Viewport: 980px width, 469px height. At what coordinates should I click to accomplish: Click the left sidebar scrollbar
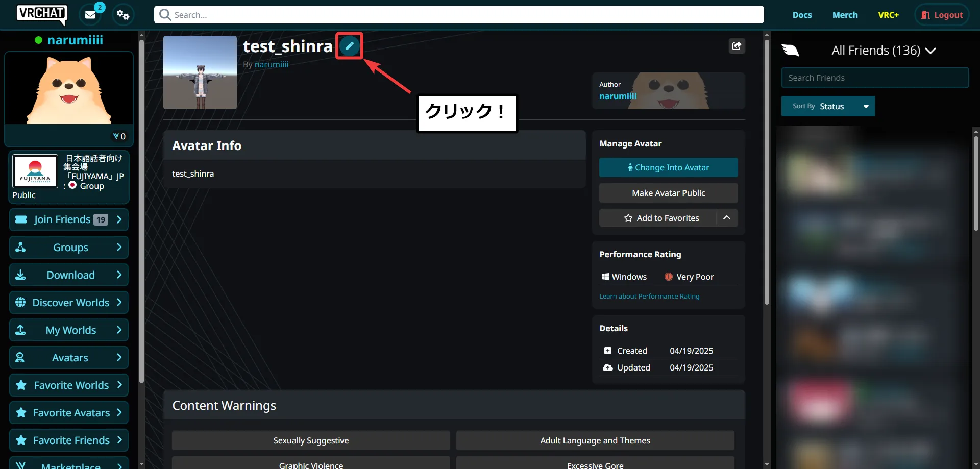[141, 212]
